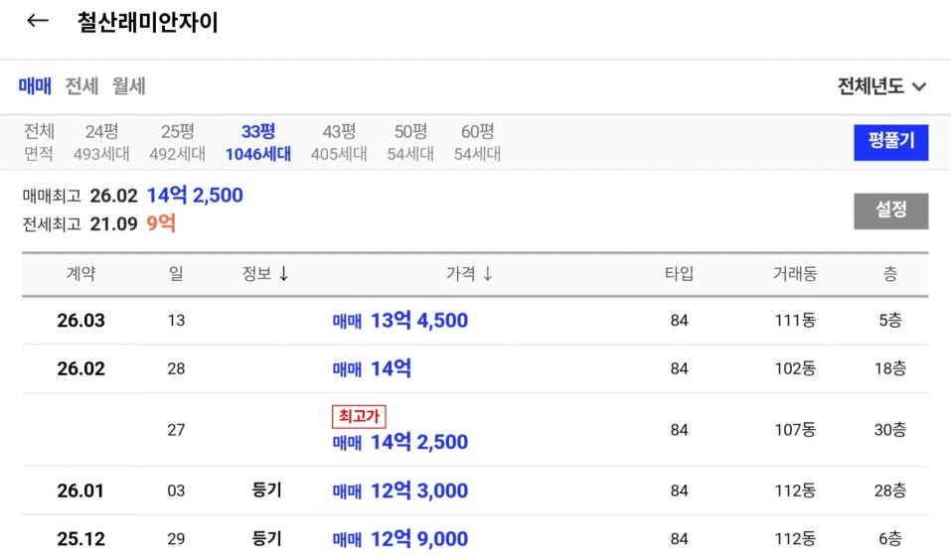Pick the 60평 54세대 size option

477,142
